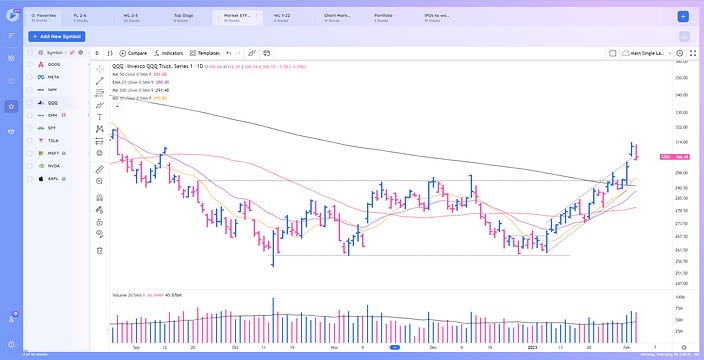Screen dimensions: 704x360
Task: Open the user profile icon in the sidebar
Action: (11, 319)
